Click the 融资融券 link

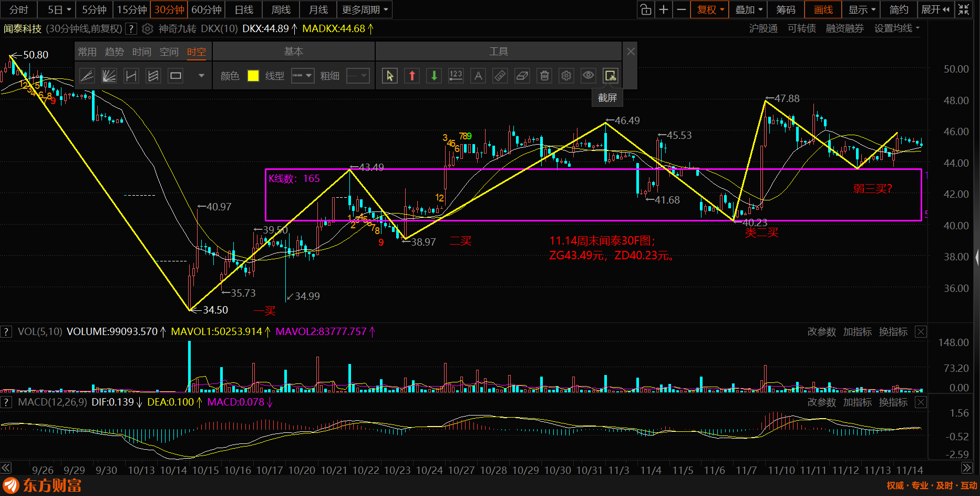tap(844, 28)
